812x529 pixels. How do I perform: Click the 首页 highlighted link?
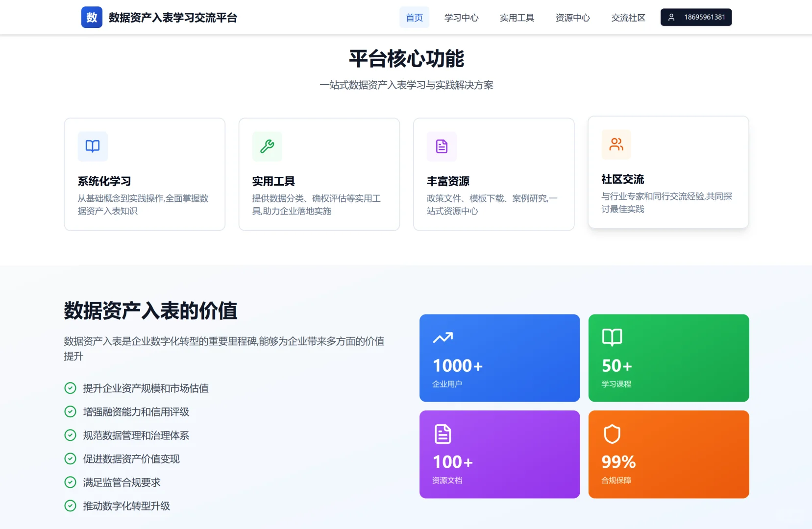click(414, 18)
